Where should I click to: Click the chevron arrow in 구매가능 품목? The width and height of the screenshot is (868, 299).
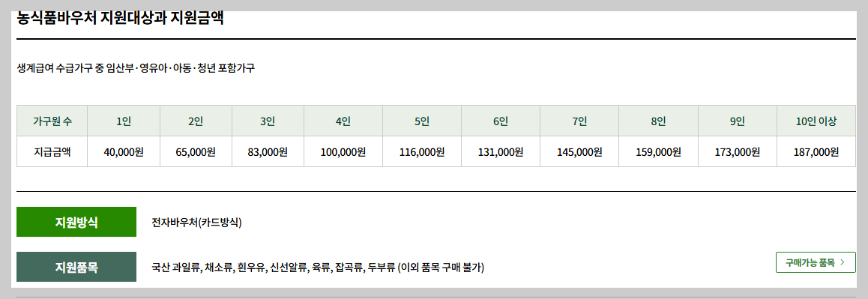843,262
